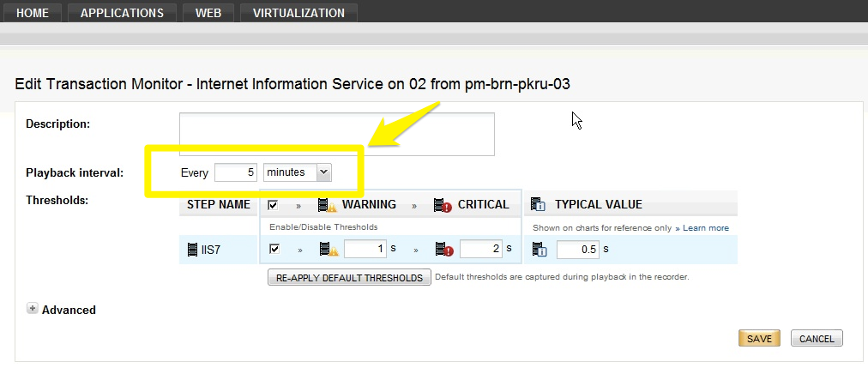Screen dimensions: 868x368
Task: Click the Thresholds label
Action: [57, 200]
